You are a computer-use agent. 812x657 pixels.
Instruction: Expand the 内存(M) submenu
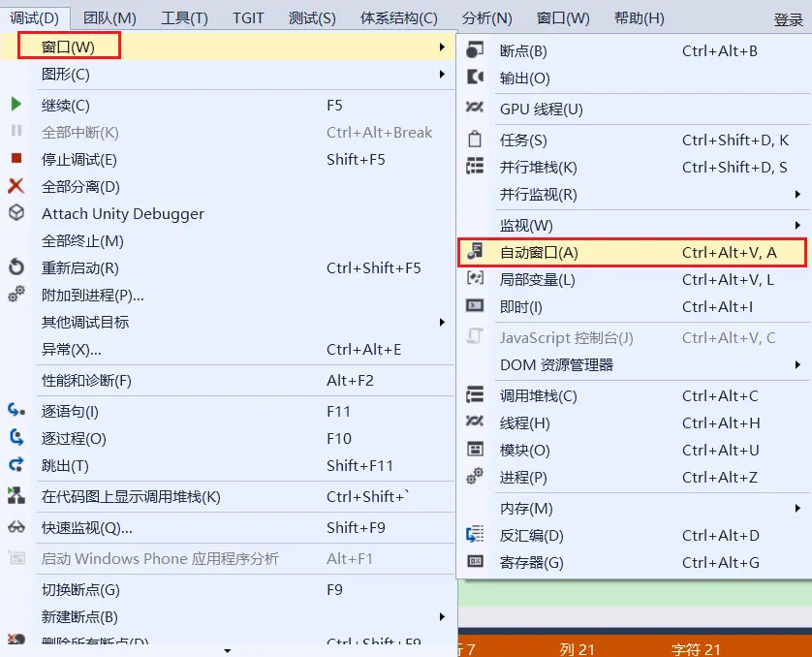(630, 508)
